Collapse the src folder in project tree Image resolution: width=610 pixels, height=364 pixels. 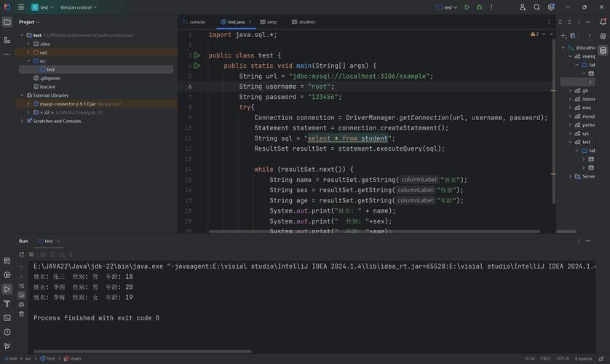28,61
